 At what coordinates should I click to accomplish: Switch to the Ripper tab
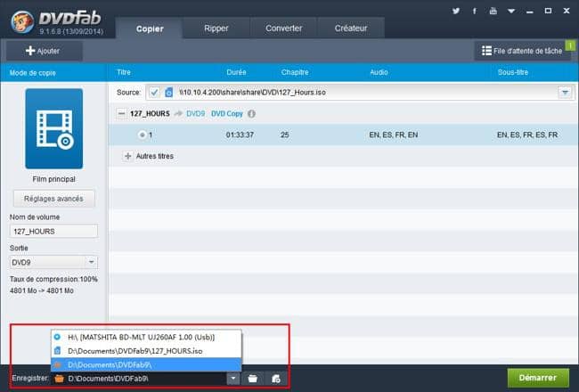coord(216,29)
